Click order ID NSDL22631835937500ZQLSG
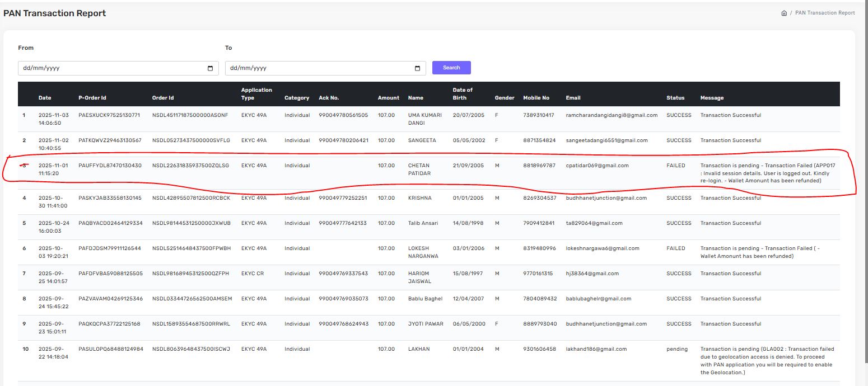 point(190,166)
